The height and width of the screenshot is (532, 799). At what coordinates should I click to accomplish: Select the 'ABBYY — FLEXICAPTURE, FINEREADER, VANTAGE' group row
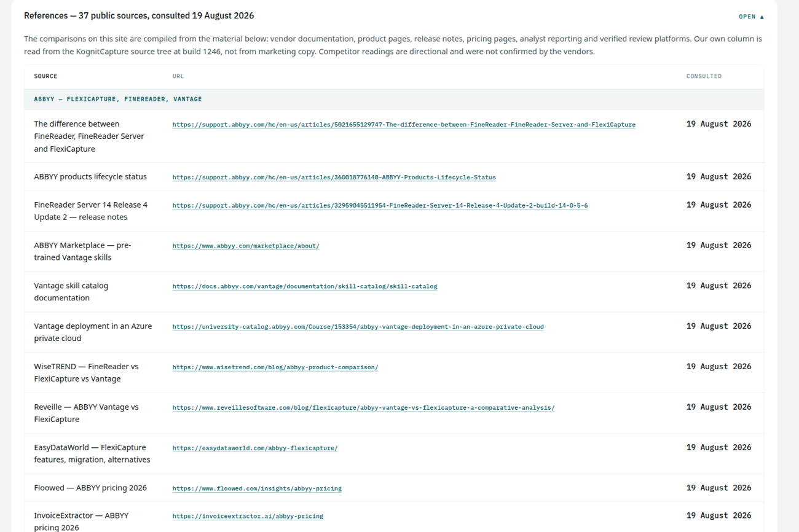(x=394, y=99)
